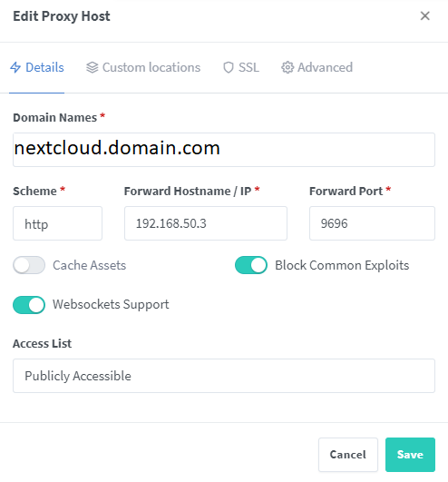Image resolution: width=448 pixels, height=482 pixels.
Task: Focus the Domain Names field with nextcloud.domain.com
Action: point(224,150)
